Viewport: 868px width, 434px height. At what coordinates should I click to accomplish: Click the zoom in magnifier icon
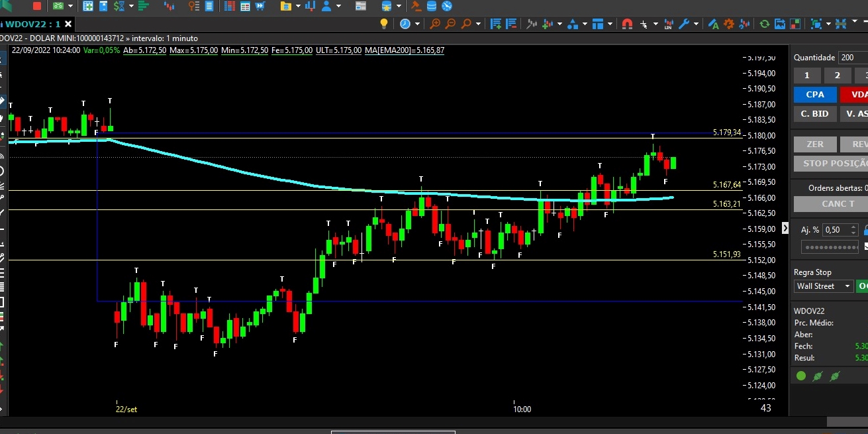(435, 24)
